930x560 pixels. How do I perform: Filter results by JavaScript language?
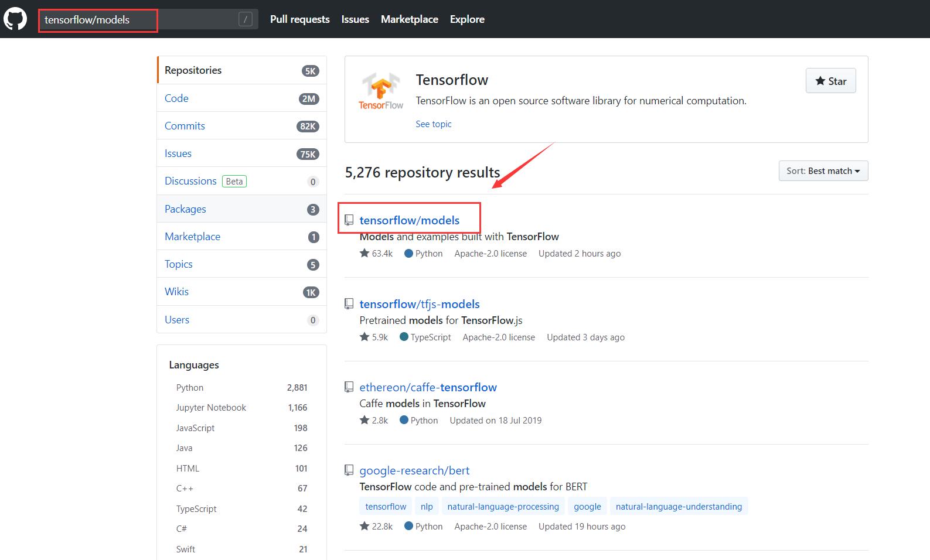(241, 428)
